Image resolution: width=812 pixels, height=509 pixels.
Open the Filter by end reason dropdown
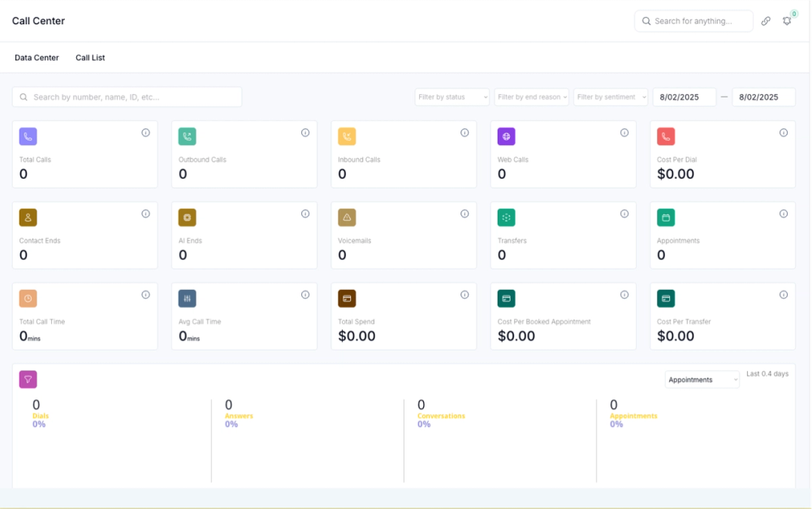(x=531, y=97)
